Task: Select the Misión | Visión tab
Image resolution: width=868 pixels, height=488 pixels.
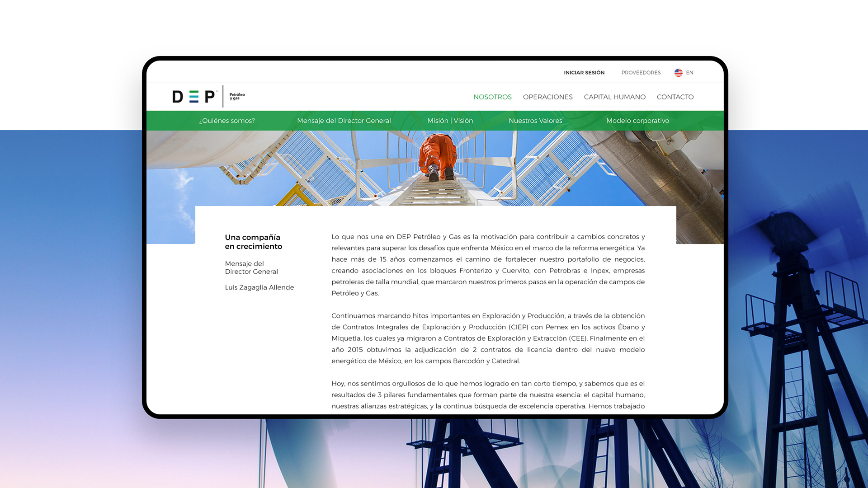Action: pyautogui.click(x=450, y=121)
